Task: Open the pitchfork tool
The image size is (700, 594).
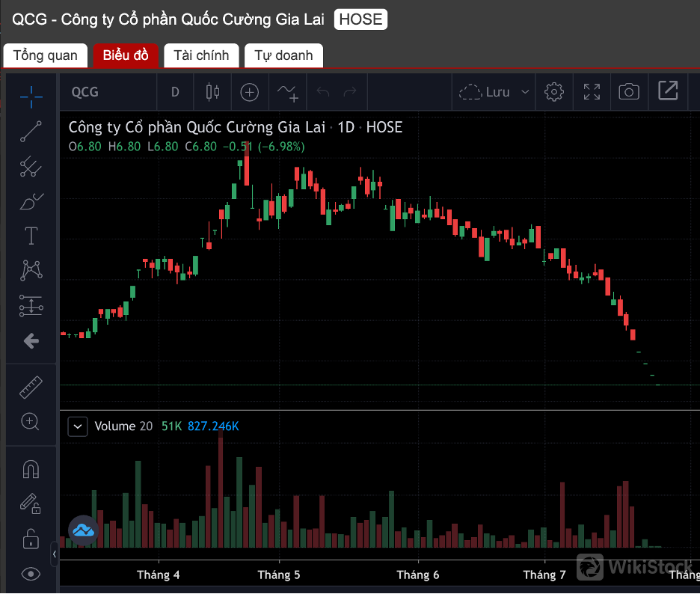Action: (31, 167)
